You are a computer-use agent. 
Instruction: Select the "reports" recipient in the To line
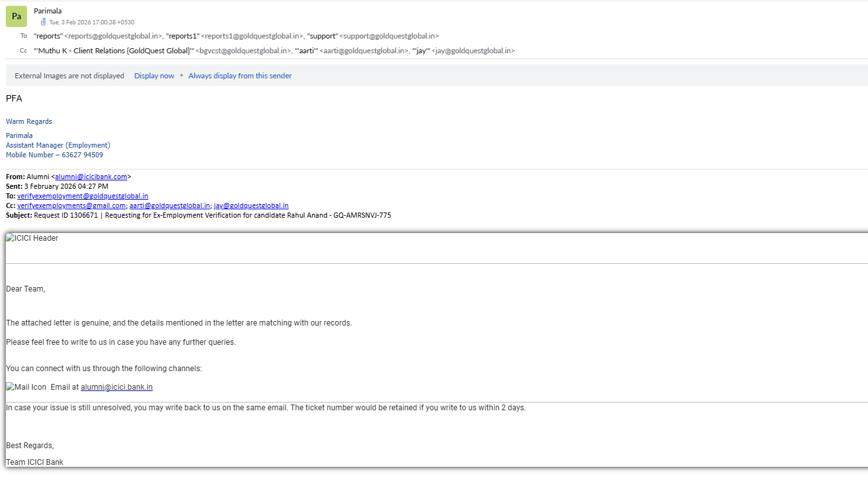pyautogui.click(x=98, y=36)
